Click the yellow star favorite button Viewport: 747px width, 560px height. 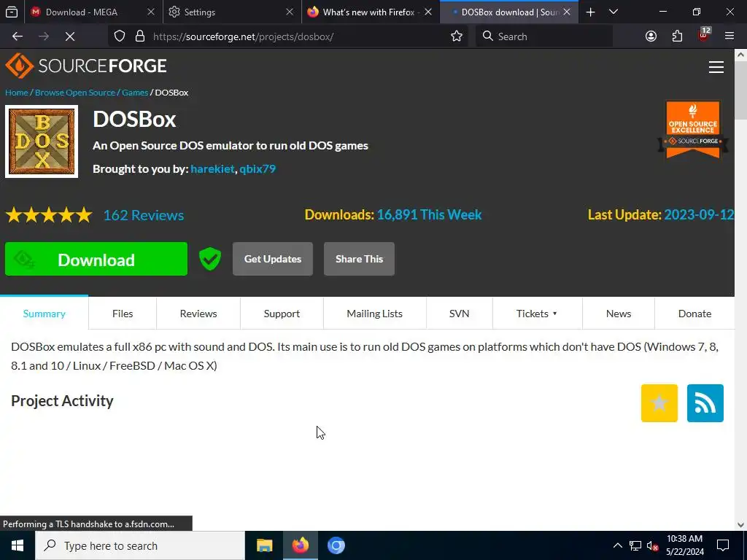[659, 402]
